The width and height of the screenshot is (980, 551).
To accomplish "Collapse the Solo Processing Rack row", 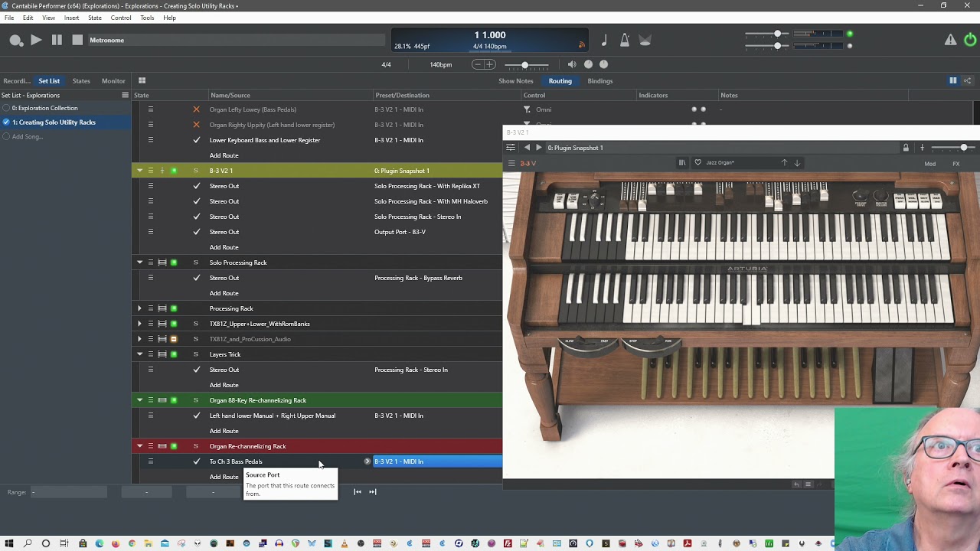I will 139,262.
